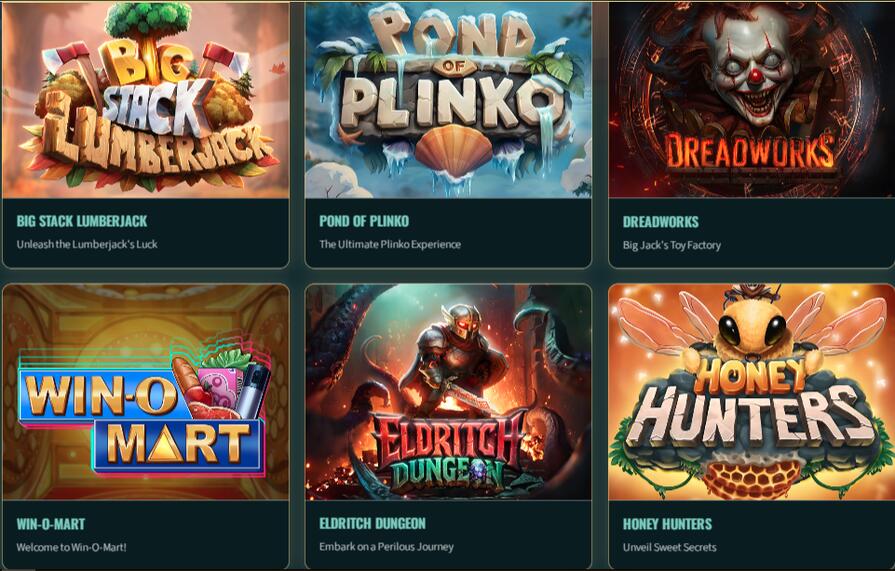895x571 pixels.
Task: Select "Unleash the Lumberjack's Luck" description
Action: 87,244
